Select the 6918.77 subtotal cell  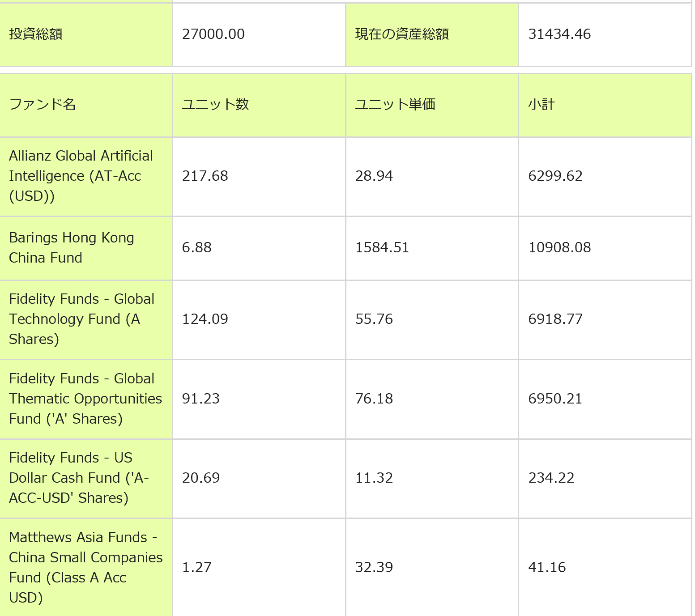tap(555, 319)
